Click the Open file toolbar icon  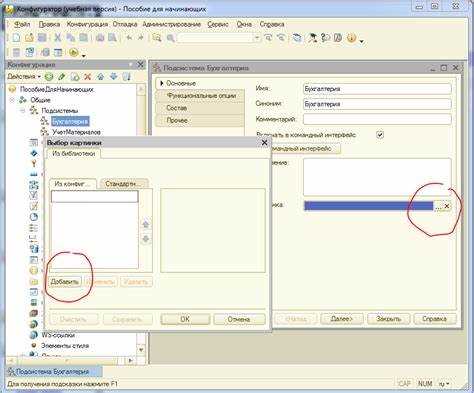(x=29, y=38)
